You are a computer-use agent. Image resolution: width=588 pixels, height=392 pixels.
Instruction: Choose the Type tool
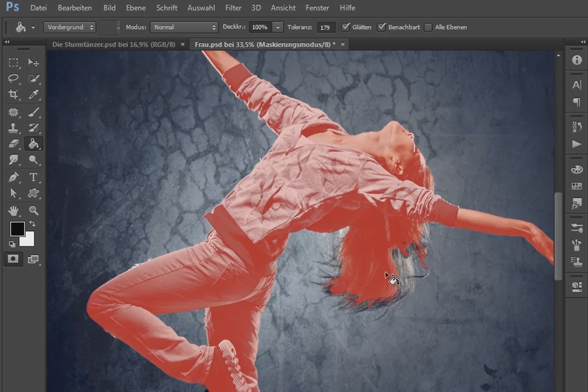point(33,177)
